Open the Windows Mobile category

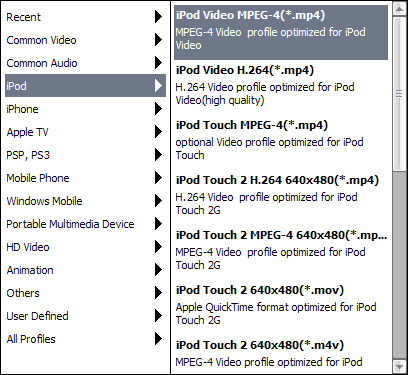tap(85, 201)
